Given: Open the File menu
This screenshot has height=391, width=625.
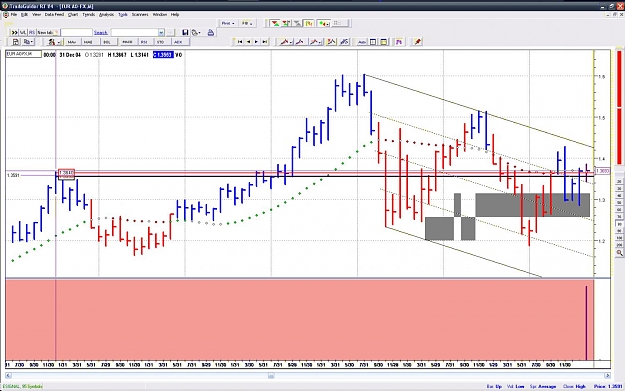Looking at the screenshot, I should point(14,14).
